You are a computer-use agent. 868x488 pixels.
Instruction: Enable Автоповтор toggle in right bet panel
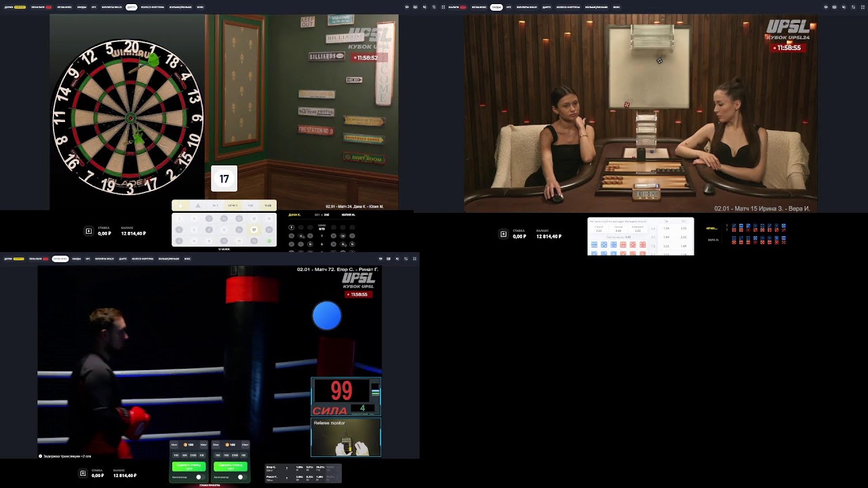242,477
